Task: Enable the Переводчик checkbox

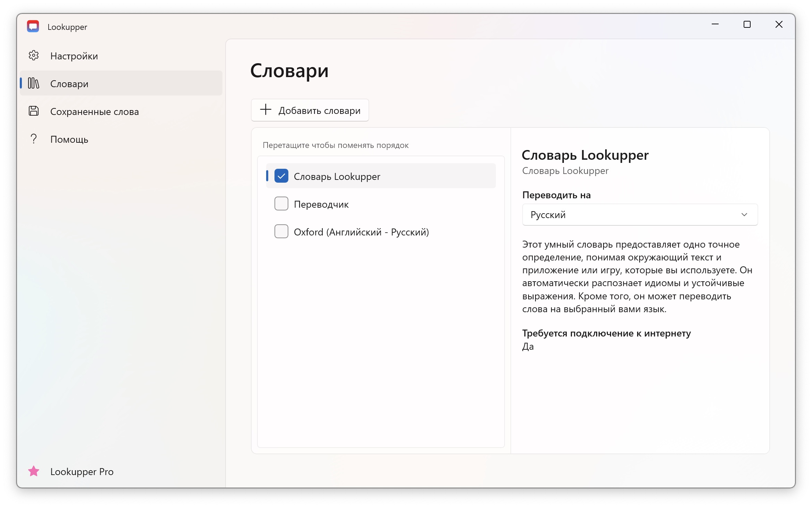Action: pyautogui.click(x=281, y=204)
